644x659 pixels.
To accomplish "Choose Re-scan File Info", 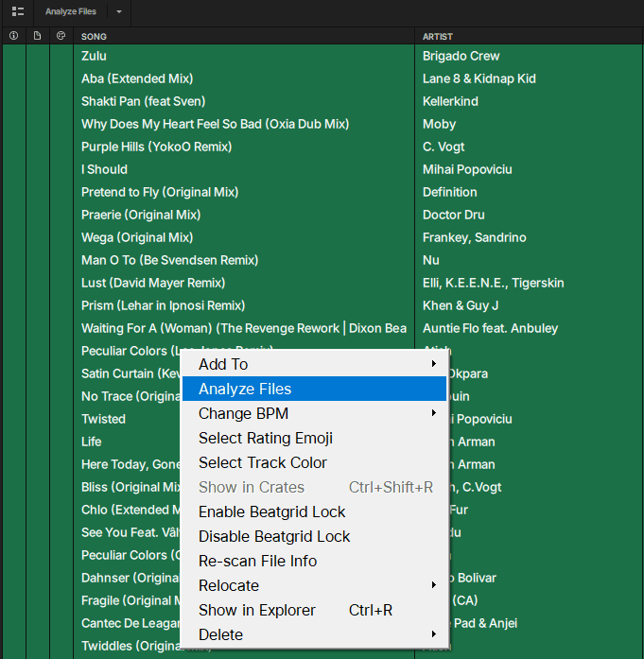I will click(x=314, y=561).
